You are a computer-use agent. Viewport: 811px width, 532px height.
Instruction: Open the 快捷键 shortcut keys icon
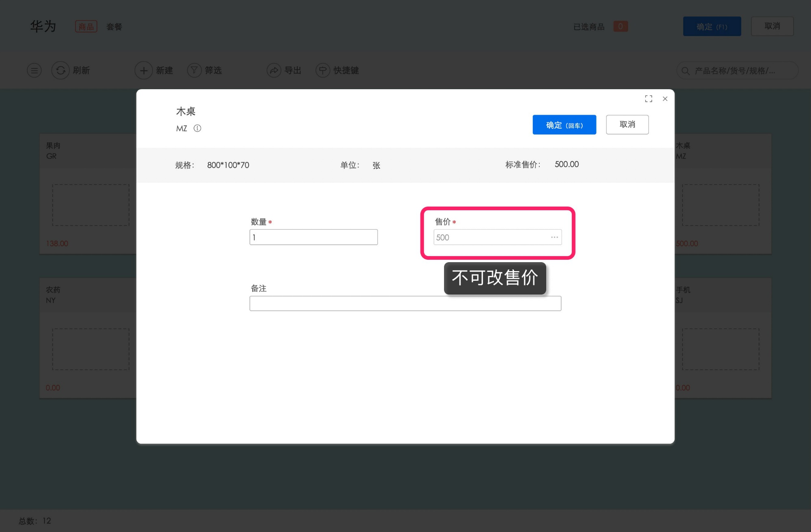(323, 70)
